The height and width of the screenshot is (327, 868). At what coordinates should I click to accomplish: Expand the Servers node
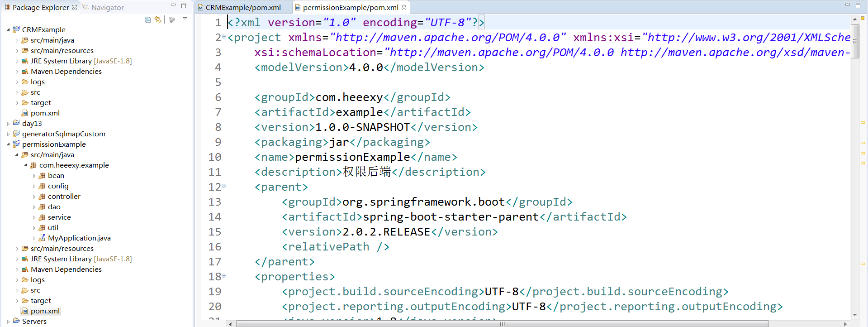click(x=8, y=321)
